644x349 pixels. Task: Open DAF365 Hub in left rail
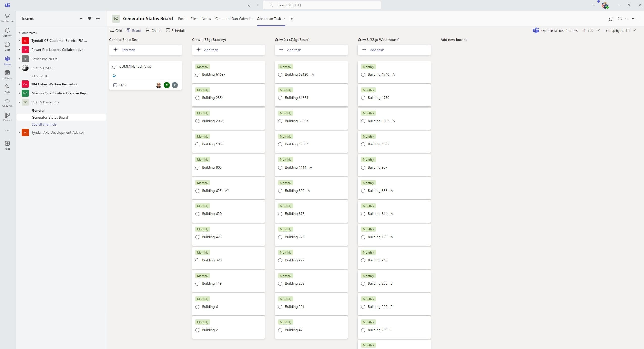7,18
